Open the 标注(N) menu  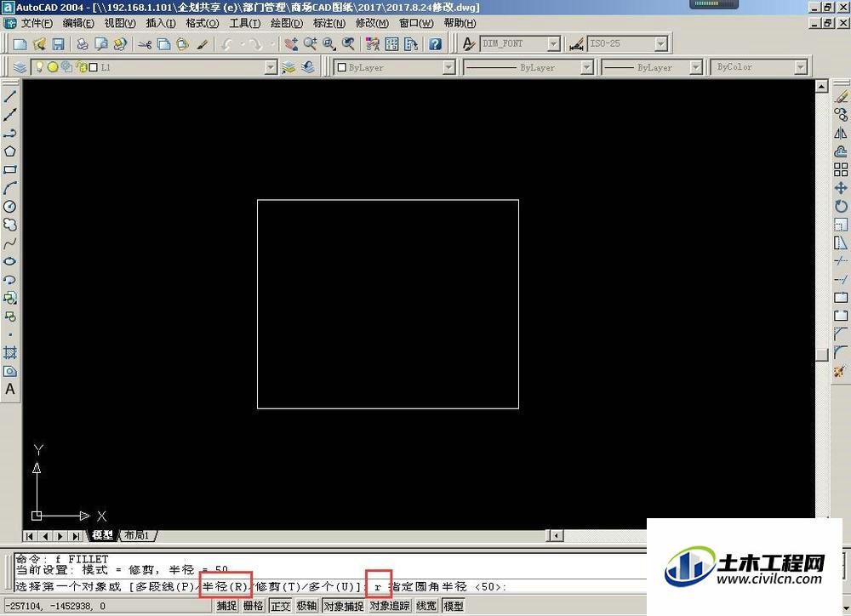(x=328, y=23)
